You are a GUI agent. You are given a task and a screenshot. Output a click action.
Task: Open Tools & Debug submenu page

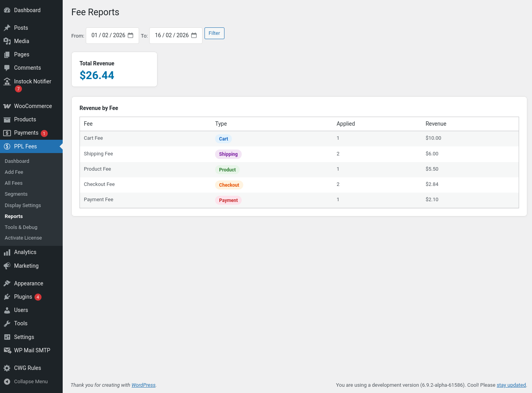[21, 227]
